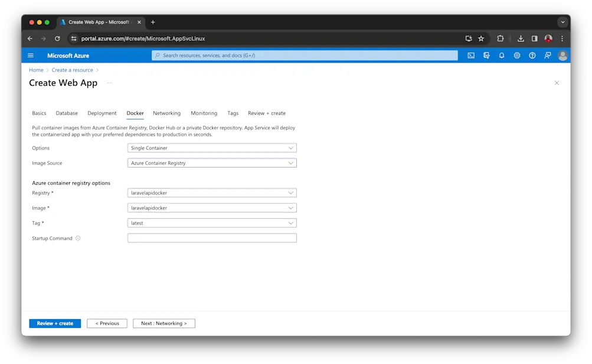Viewport: 592px width, 364px height.
Task: Switch to the Networking tab
Action: [x=166, y=113]
